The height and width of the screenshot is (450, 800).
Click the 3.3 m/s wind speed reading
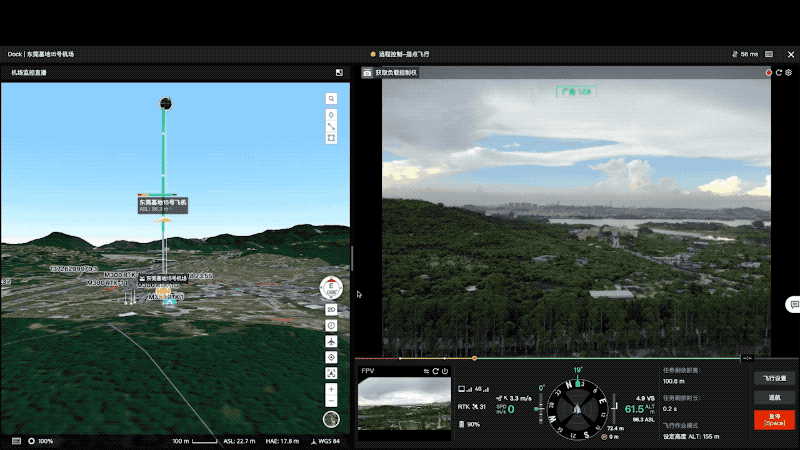(x=514, y=398)
